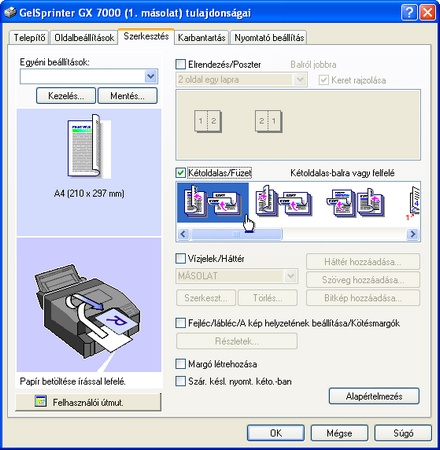This screenshot has width=440, height=450.
Task: Toggle the Fejléc/lábléc kötésmargók checkbox
Action: coord(180,323)
